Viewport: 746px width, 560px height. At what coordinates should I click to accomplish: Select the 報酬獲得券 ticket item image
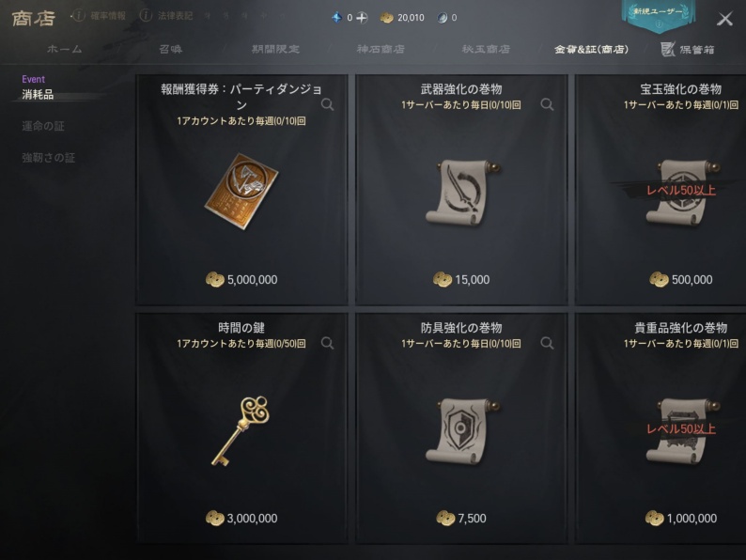(241, 191)
